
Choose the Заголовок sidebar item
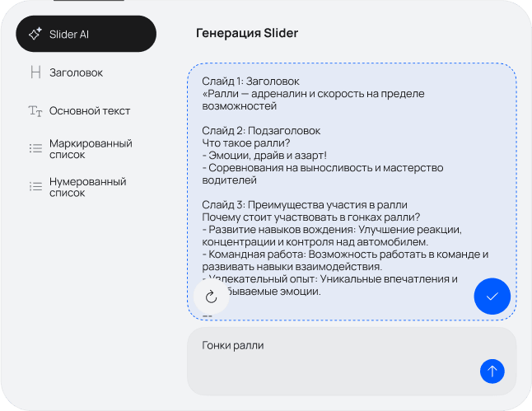(76, 72)
